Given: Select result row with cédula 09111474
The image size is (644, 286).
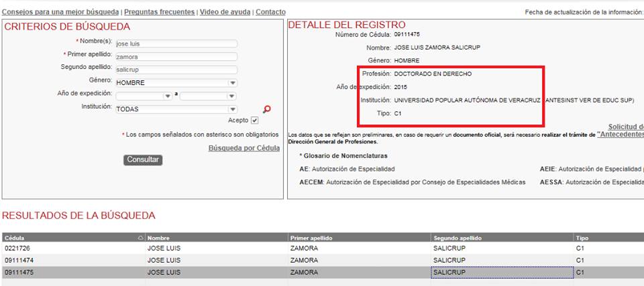Looking at the screenshot, I should tap(72, 260).
